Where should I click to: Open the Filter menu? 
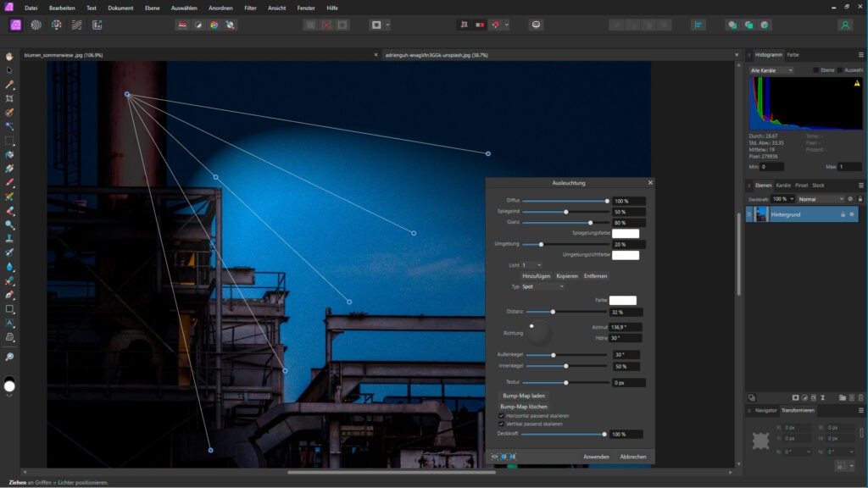point(250,8)
